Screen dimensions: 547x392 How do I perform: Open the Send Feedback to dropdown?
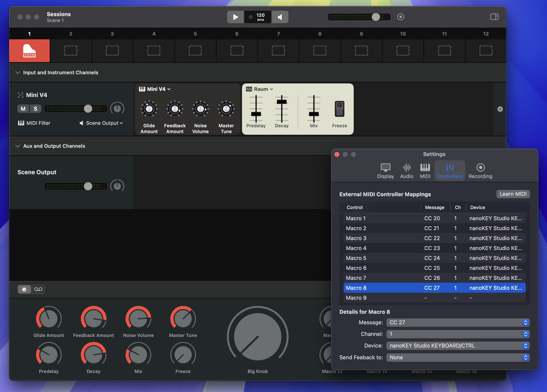[x=457, y=357]
